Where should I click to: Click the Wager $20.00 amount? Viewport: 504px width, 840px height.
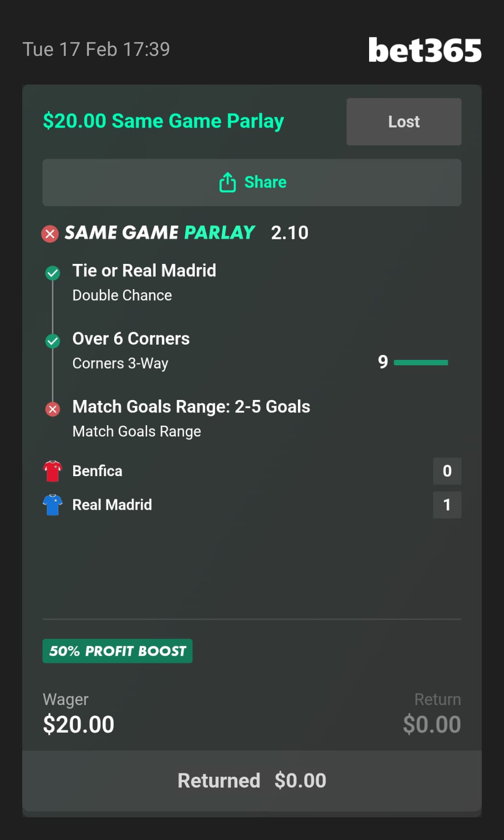coord(79,725)
